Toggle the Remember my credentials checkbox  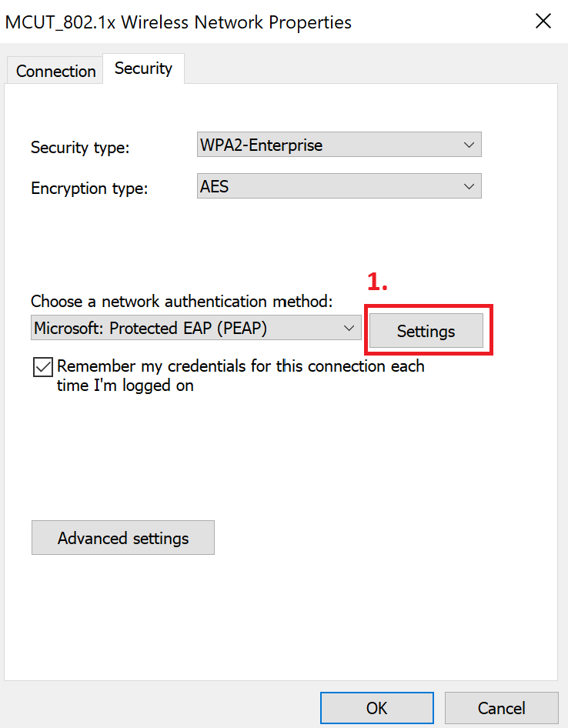click(x=43, y=367)
